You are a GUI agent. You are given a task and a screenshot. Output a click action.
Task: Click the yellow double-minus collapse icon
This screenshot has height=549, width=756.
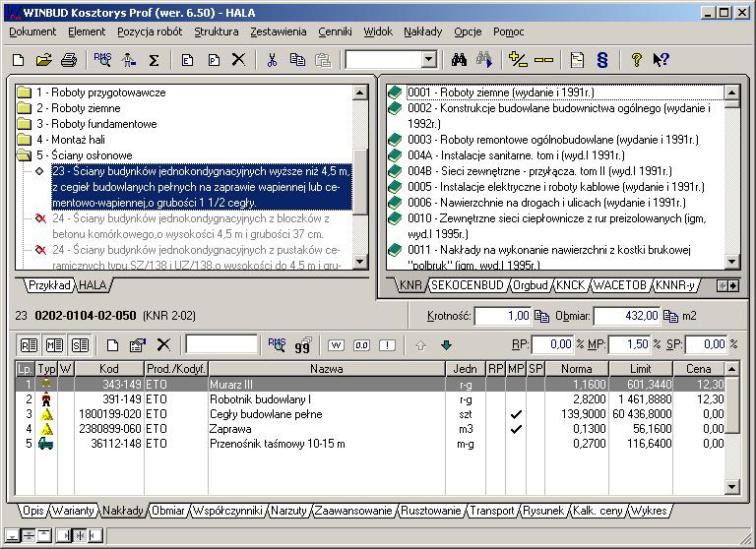(x=543, y=60)
